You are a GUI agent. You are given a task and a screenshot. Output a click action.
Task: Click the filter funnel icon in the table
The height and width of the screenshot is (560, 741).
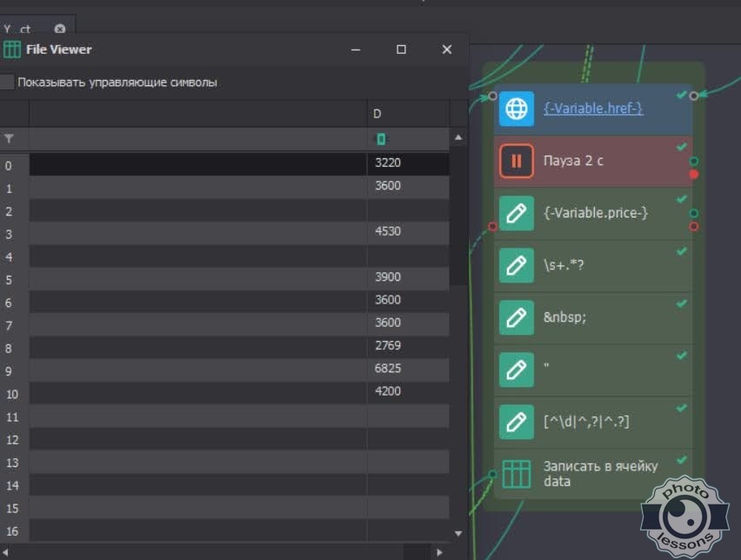[x=10, y=138]
